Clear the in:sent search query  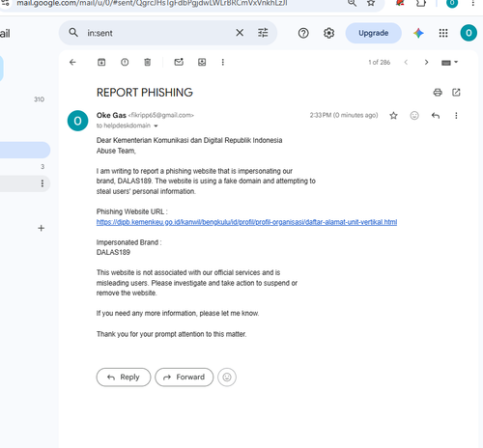pyautogui.click(x=240, y=33)
